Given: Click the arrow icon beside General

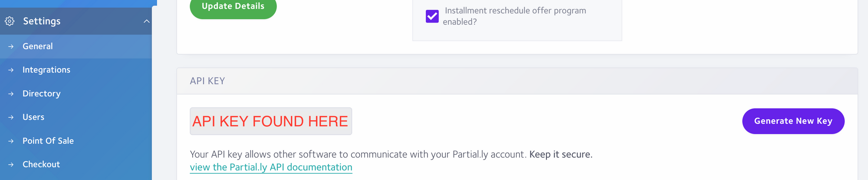Looking at the screenshot, I should pyautogui.click(x=11, y=46).
